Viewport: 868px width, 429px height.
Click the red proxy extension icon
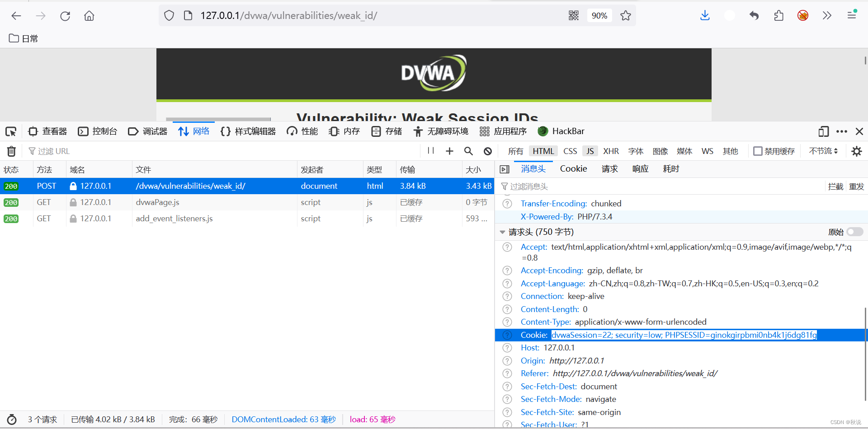point(803,16)
